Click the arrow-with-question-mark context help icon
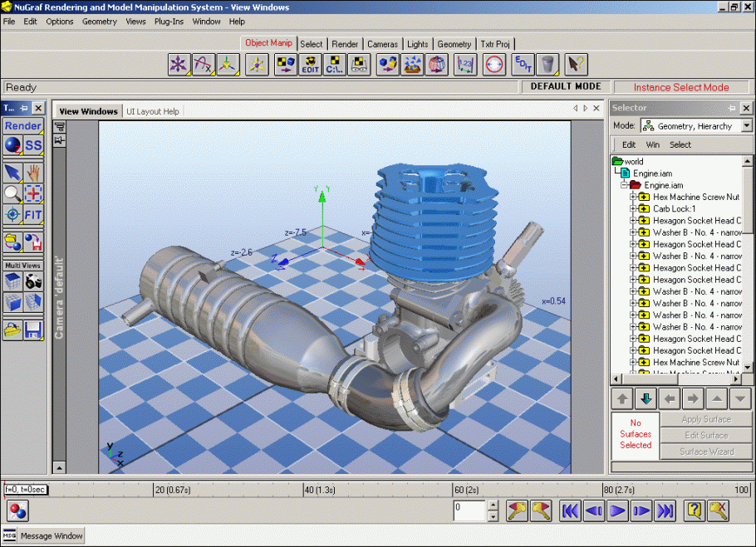Viewport: 756px width, 547px height. (x=574, y=64)
